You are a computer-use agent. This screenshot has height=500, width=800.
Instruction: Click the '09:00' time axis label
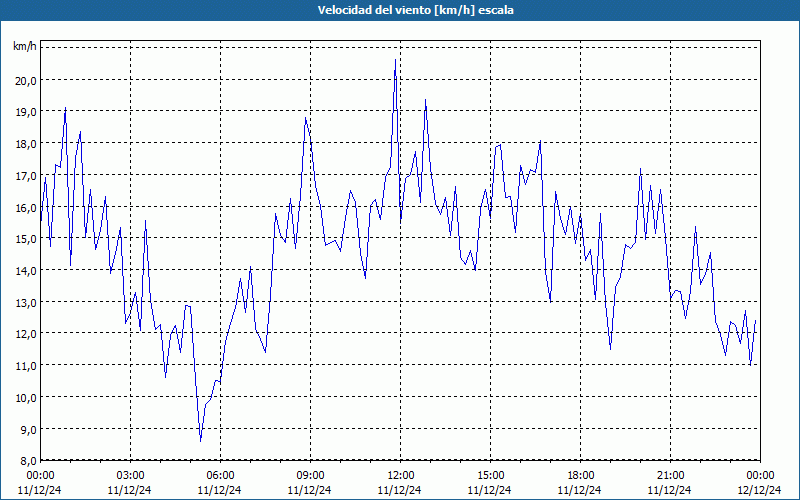(x=310, y=476)
